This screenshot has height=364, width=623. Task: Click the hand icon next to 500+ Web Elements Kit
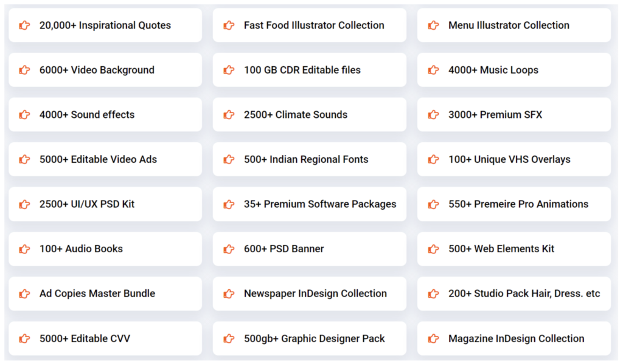click(x=433, y=249)
